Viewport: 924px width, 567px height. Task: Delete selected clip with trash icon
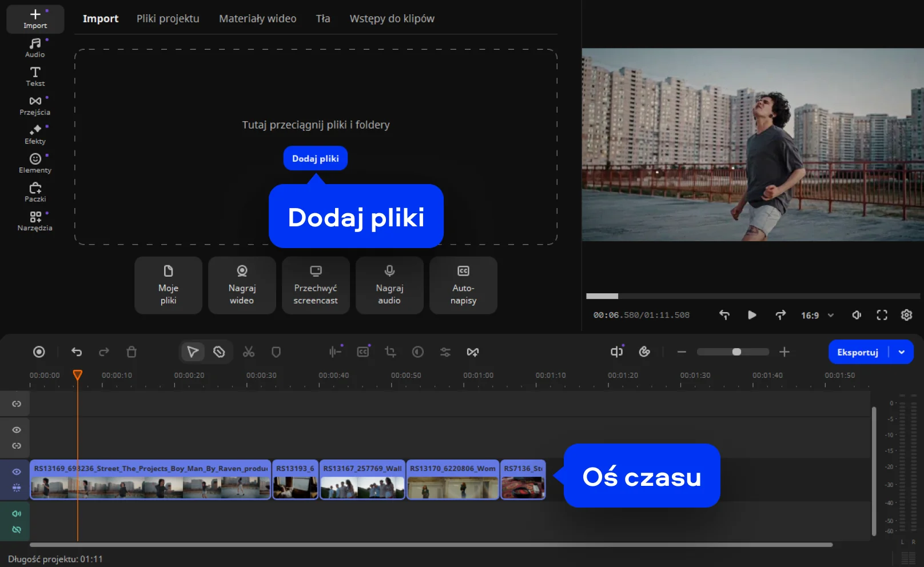coord(132,352)
